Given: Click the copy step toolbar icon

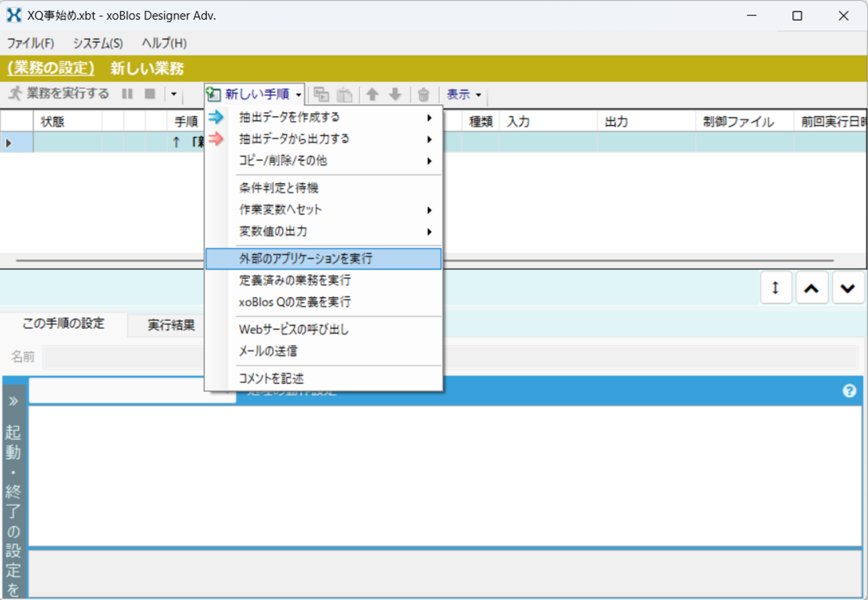Looking at the screenshot, I should [321, 95].
